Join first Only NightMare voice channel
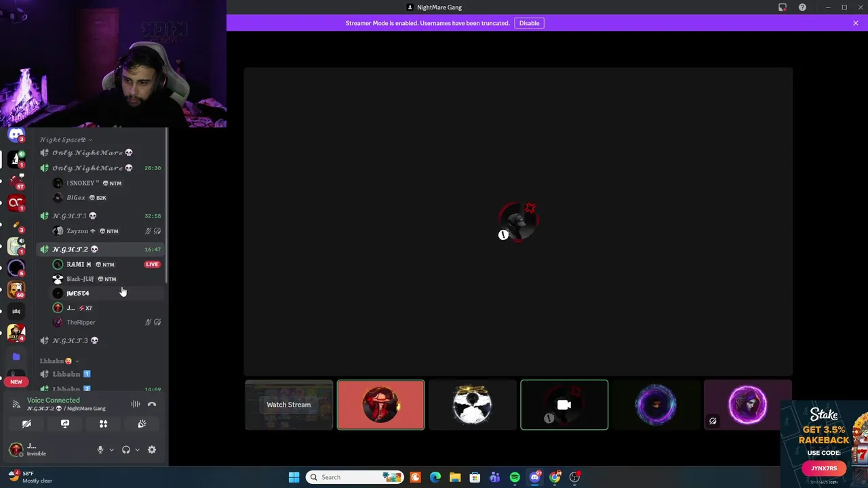868x488 pixels. pos(100,152)
